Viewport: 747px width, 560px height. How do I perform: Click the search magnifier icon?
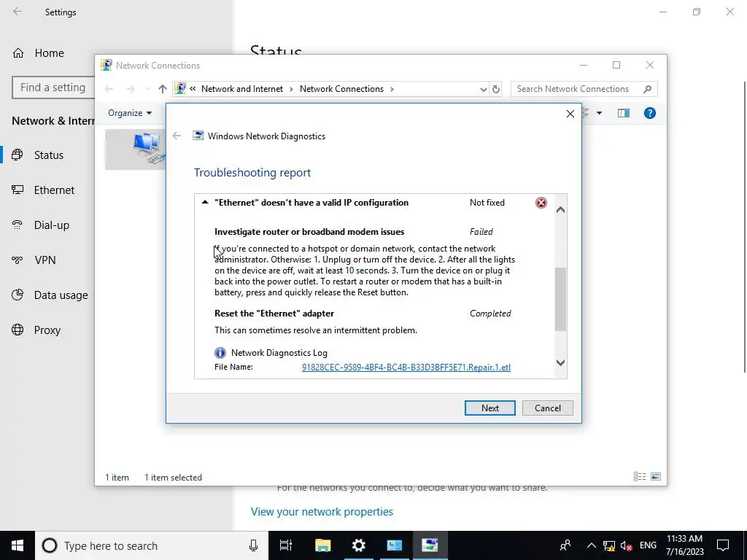647,89
